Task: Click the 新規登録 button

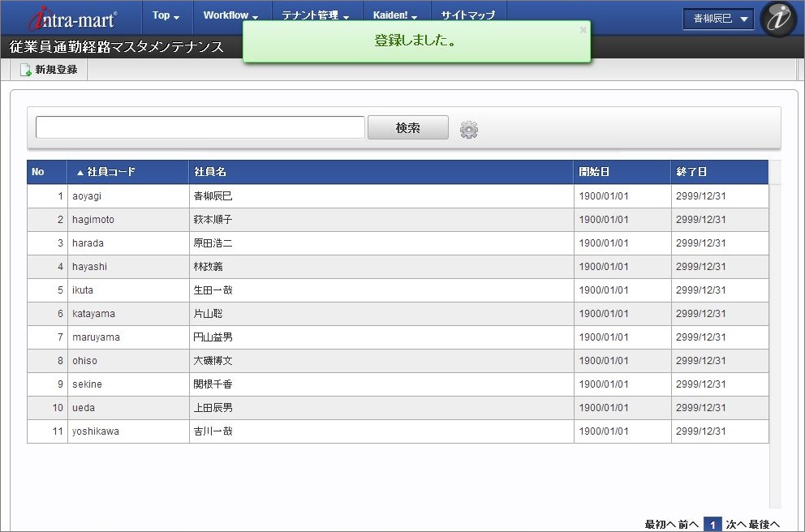Action: click(49, 69)
